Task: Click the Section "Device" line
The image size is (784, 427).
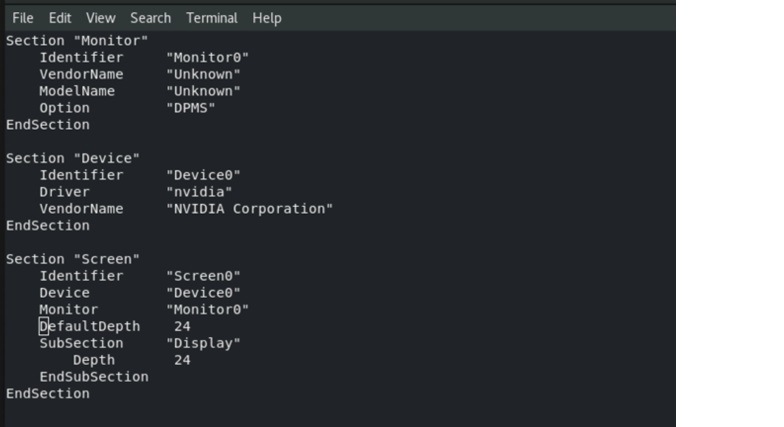Action: 73,158
